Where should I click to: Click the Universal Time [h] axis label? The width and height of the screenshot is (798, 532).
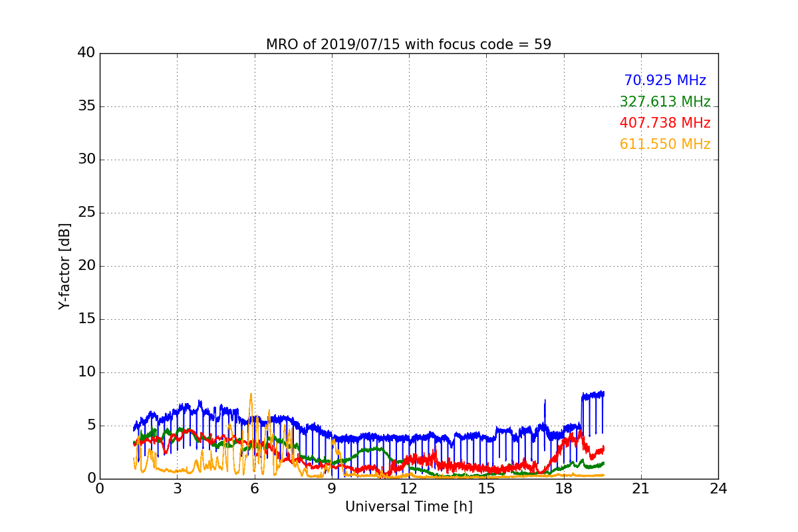pyautogui.click(x=408, y=507)
